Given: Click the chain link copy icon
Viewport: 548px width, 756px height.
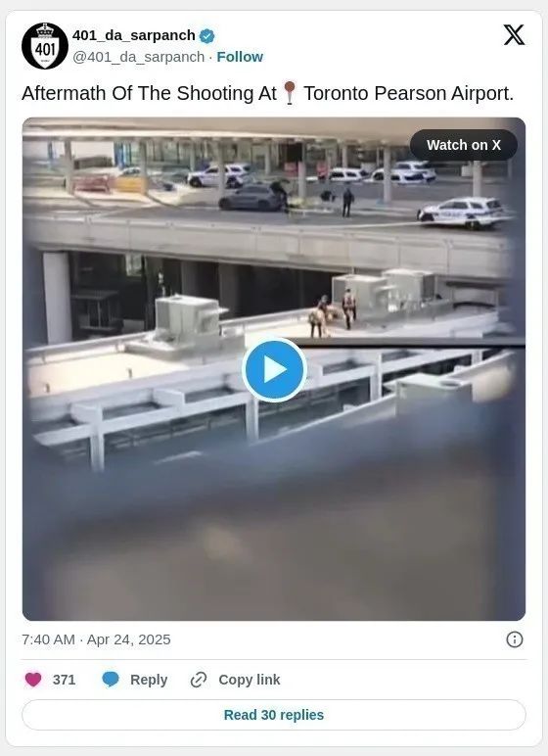Looking at the screenshot, I should point(199,680).
